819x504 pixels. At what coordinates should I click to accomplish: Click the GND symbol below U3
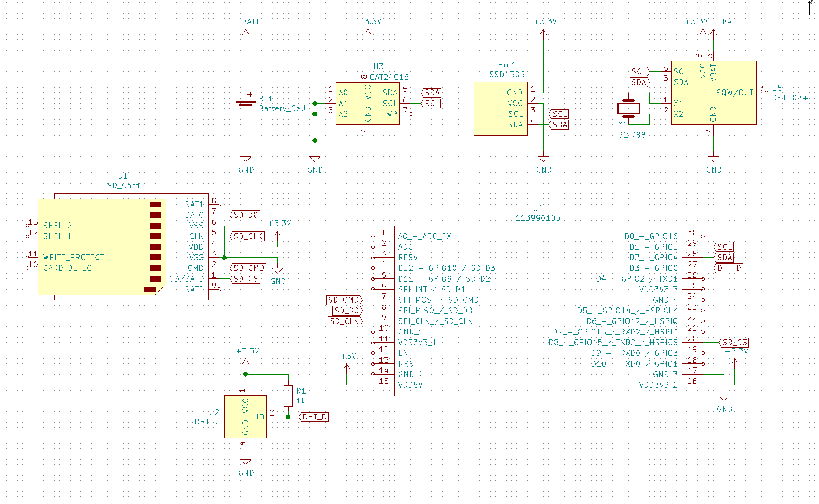pyautogui.click(x=315, y=165)
